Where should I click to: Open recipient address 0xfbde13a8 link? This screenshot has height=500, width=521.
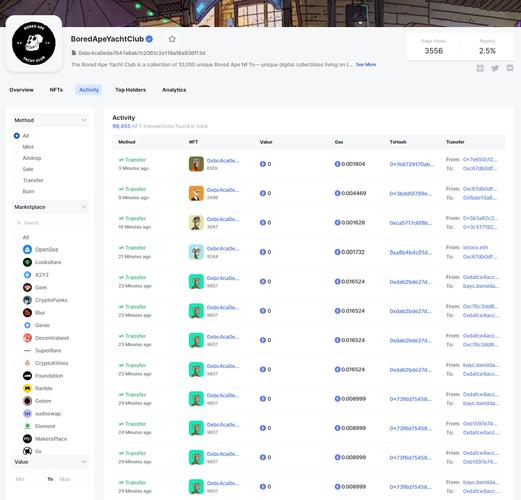pyautogui.click(x=479, y=198)
